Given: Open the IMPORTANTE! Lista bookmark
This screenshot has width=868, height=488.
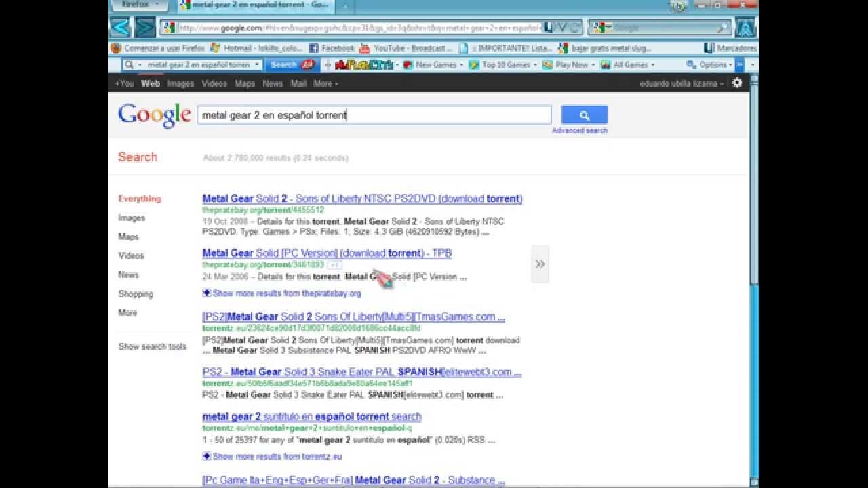Looking at the screenshot, I should click(506, 48).
